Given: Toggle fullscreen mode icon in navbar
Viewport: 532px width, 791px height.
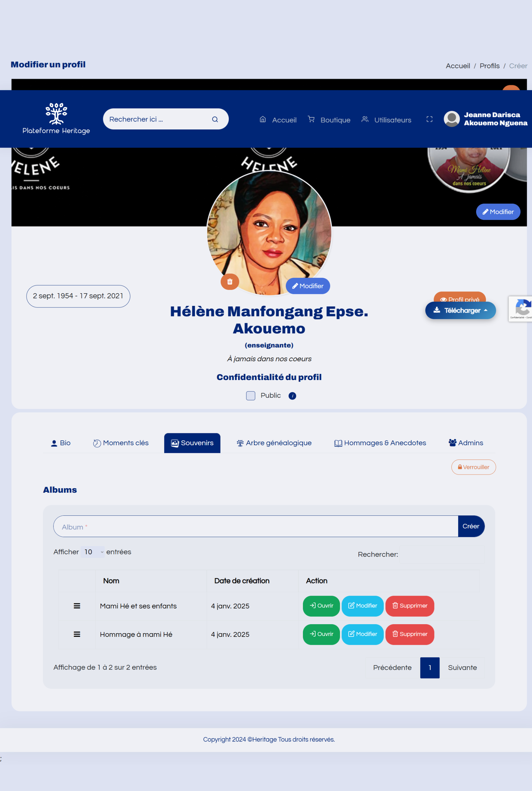Looking at the screenshot, I should pyautogui.click(x=429, y=119).
